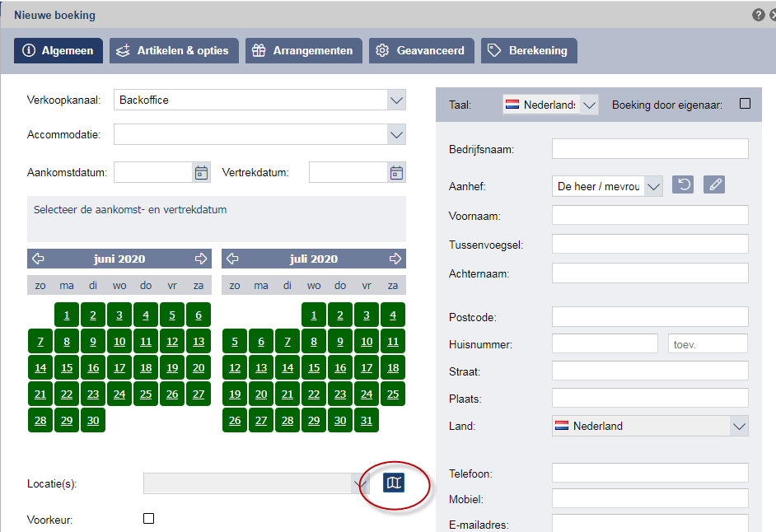Go to next month on juni 2020 calendar
The image size is (776, 532).
(x=200, y=259)
